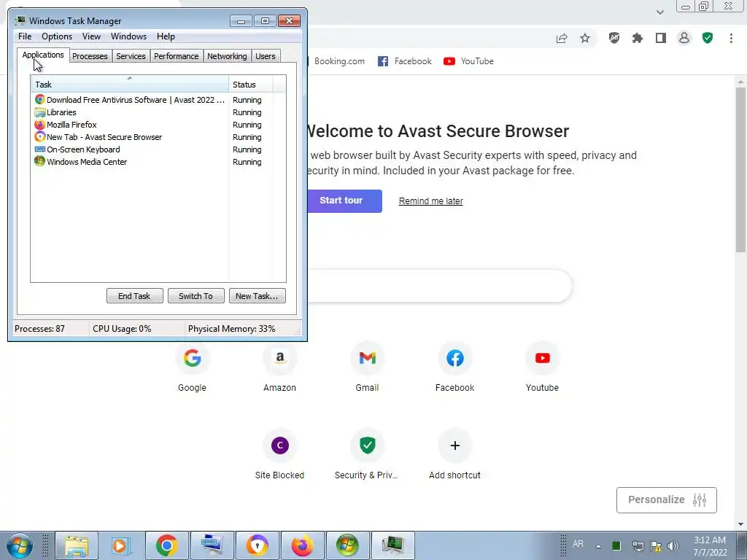Open the browser three-dot menu
The height and width of the screenshot is (560, 747).
[x=731, y=38]
